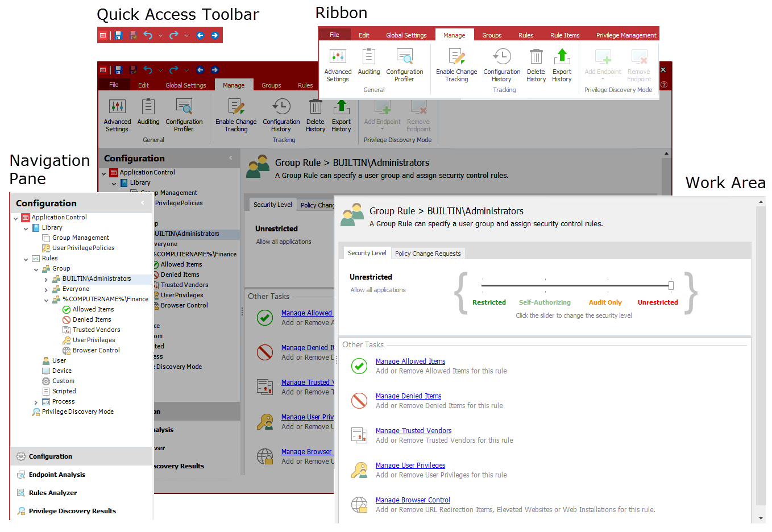The image size is (772, 532).
Task: Click green checkmark Allowed Items icon in Work Area callout
Action: coord(359,366)
